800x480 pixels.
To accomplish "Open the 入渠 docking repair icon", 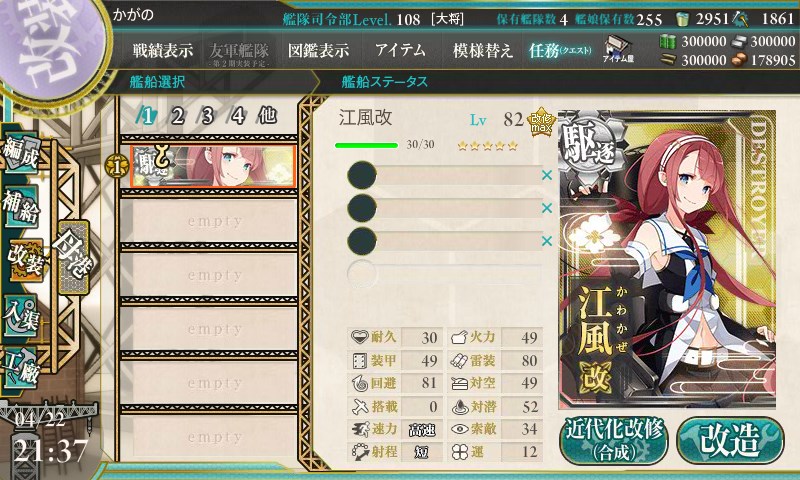I will click(21, 317).
